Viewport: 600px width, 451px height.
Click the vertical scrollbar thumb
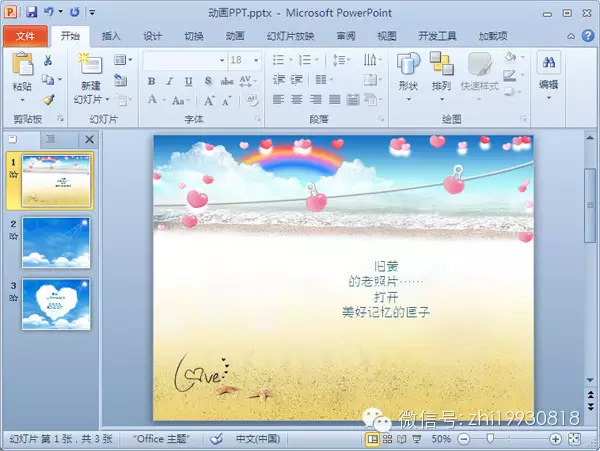590,205
